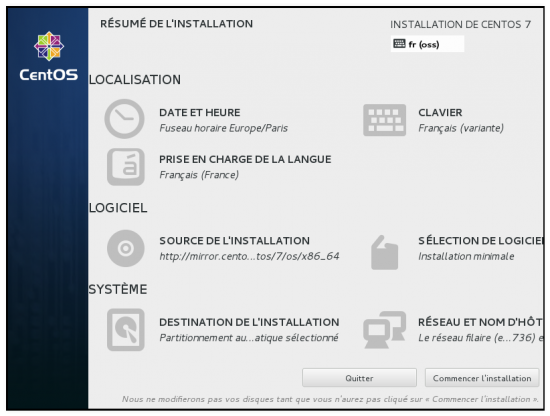550x416 pixels.
Task: Open the CLAVIER settings label
Action: tap(440, 113)
